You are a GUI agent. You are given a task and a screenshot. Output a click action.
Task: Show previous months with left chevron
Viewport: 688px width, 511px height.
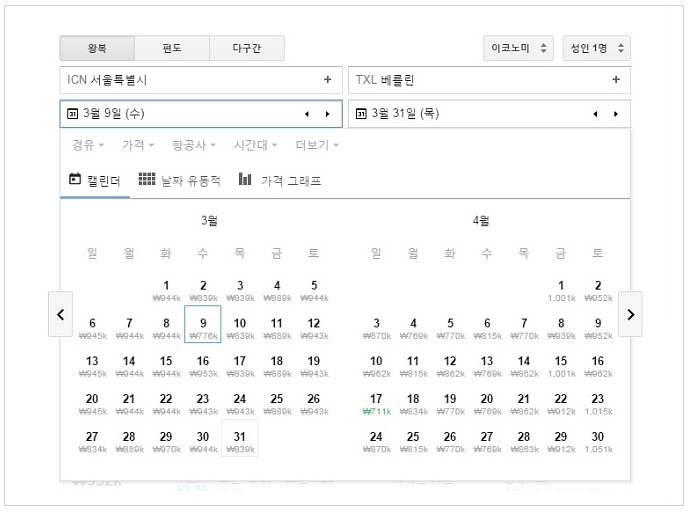pos(61,314)
